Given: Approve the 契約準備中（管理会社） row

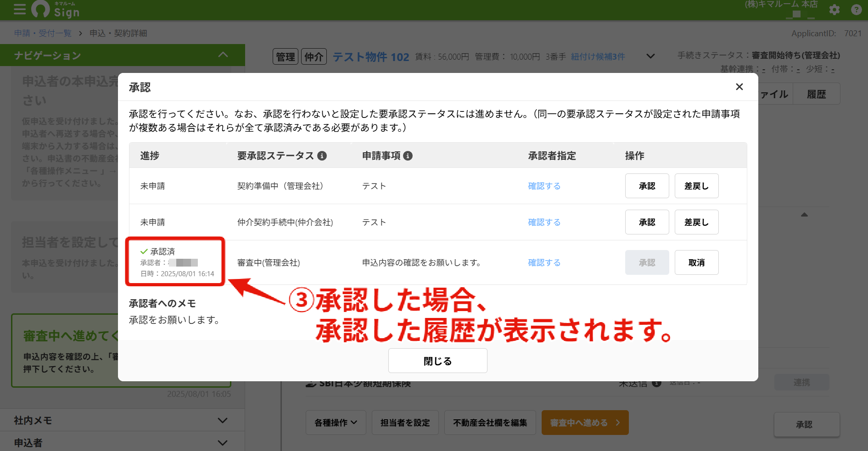Looking at the screenshot, I should pos(647,186).
